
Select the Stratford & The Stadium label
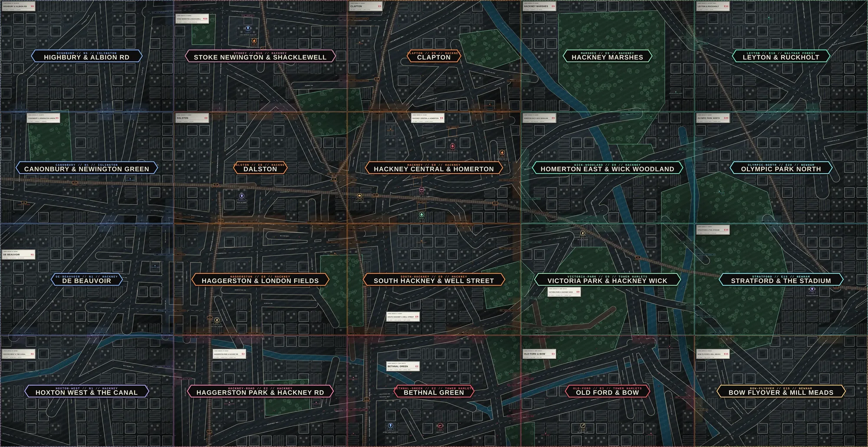pos(781,279)
